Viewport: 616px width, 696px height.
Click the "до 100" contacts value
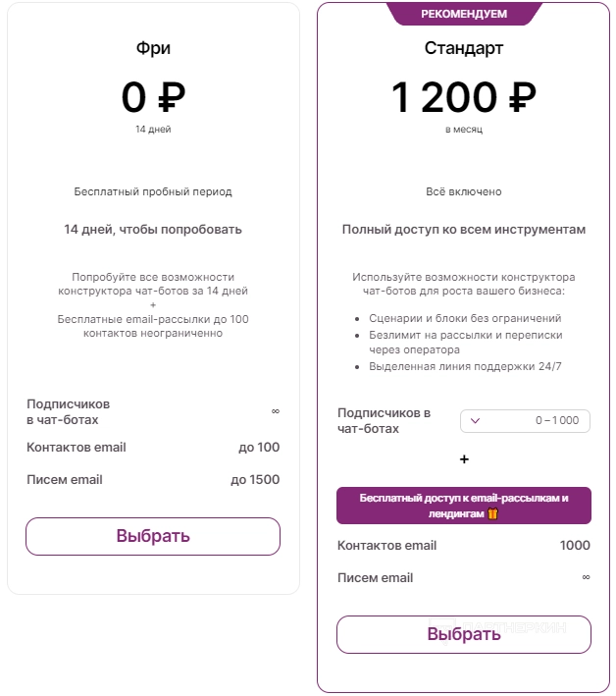259,448
